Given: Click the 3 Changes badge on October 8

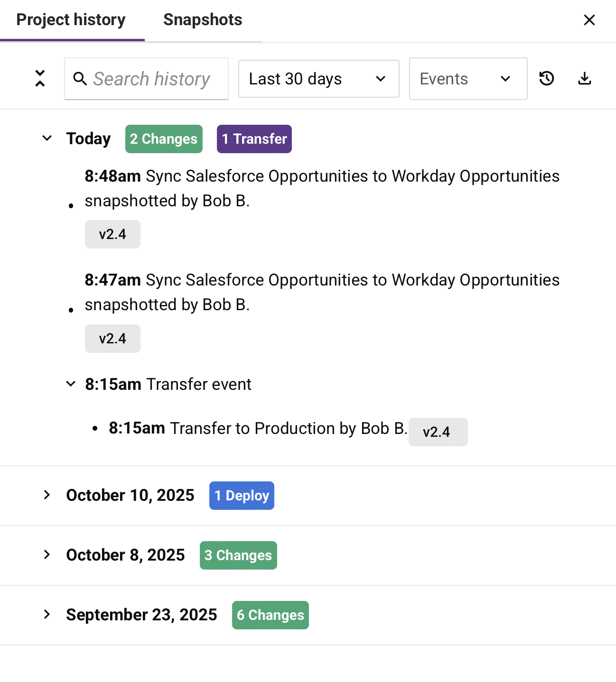Looking at the screenshot, I should [238, 555].
